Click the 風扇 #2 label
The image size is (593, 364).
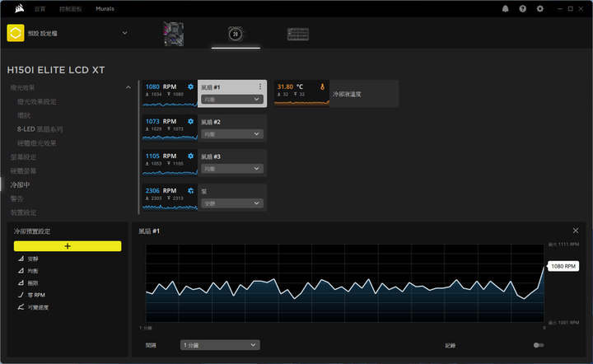coord(211,122)
